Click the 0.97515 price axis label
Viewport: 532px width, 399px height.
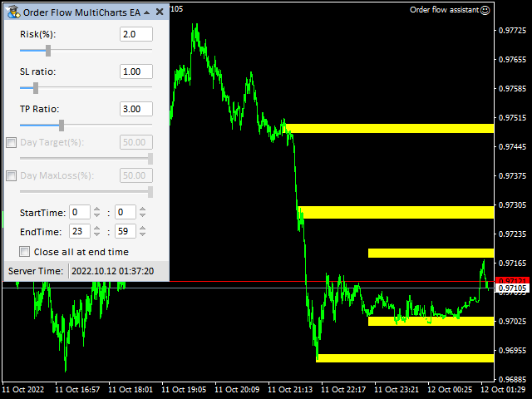(x=512, y=118)
